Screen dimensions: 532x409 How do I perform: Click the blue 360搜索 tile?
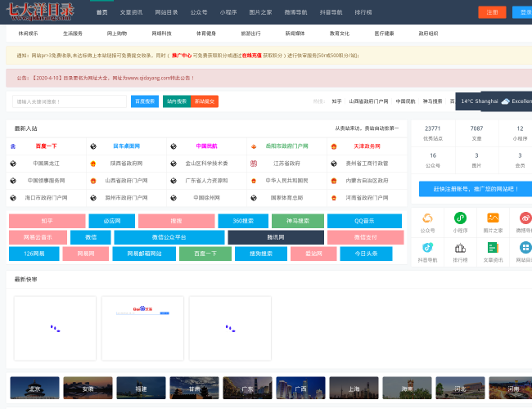[x=243, y=221]
